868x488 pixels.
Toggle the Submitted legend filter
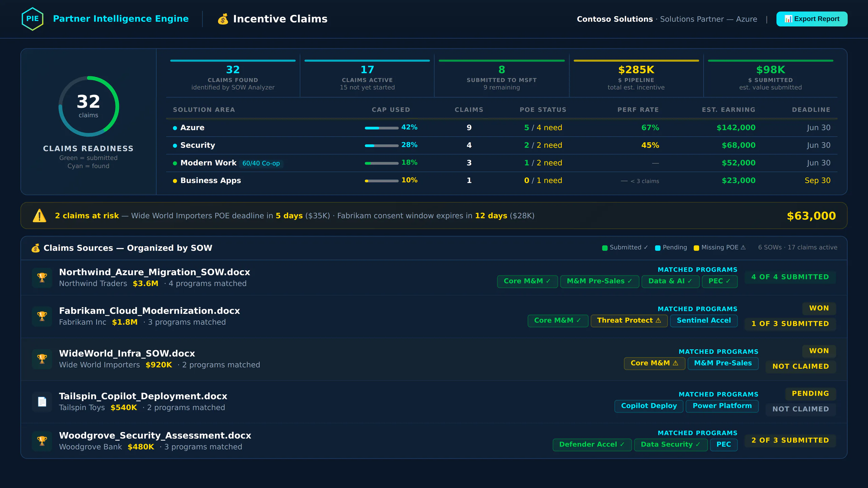coord(625,248)
